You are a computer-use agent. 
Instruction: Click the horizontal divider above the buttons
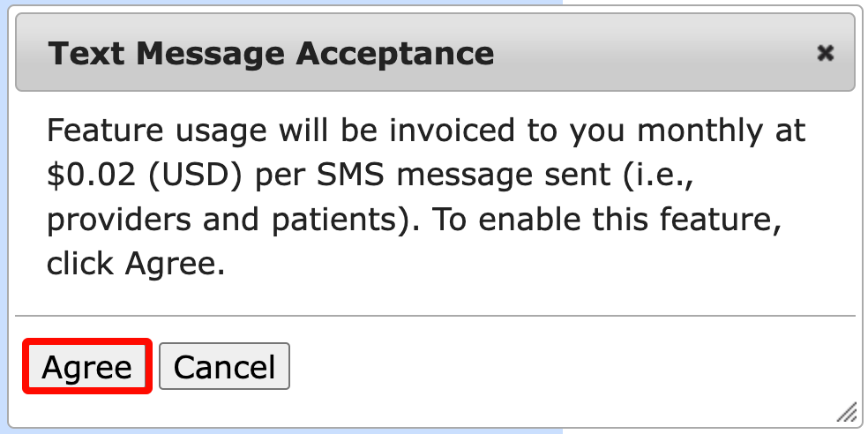coord(436,315)
